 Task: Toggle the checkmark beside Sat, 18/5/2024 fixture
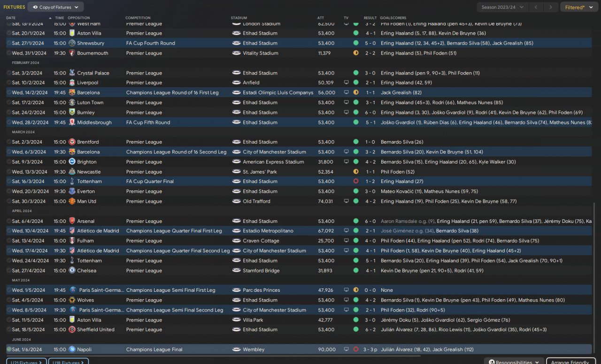point(9,330)
